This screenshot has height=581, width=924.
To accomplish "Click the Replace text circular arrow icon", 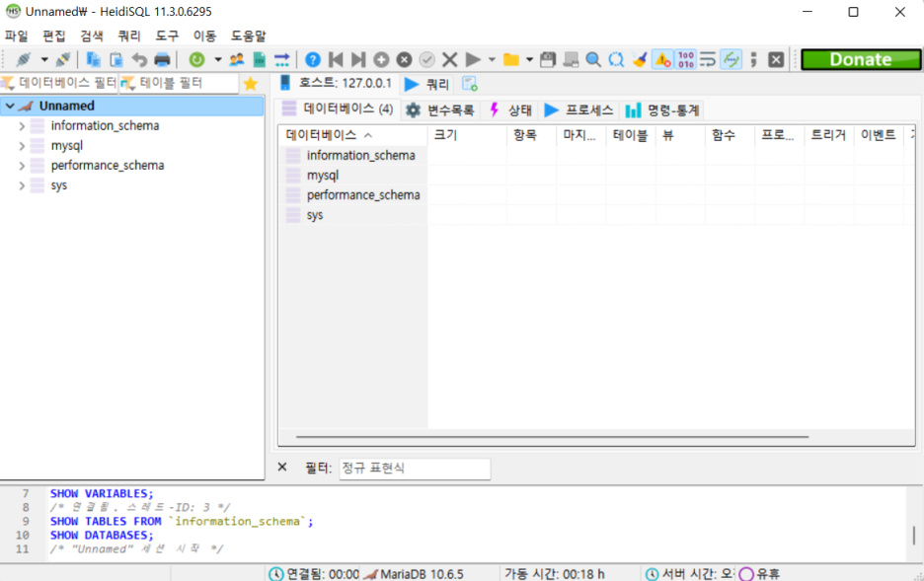I will [616, 59].
